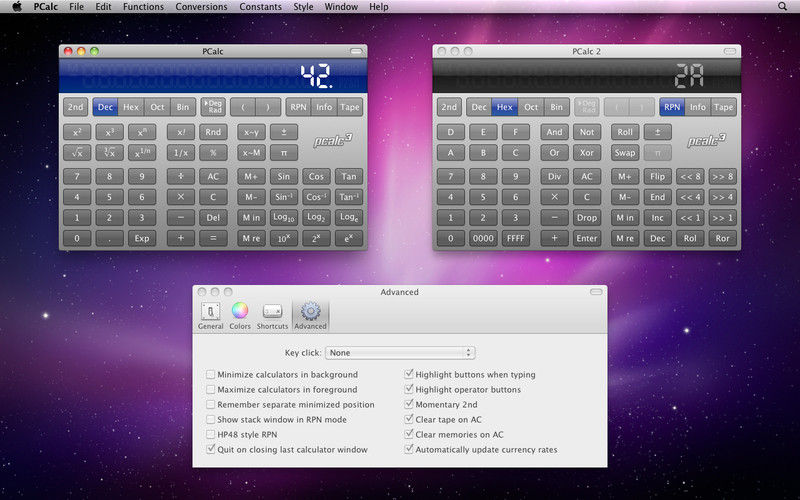Click the Spotlight magnifier in menu bar

click(x=782, y=7)
